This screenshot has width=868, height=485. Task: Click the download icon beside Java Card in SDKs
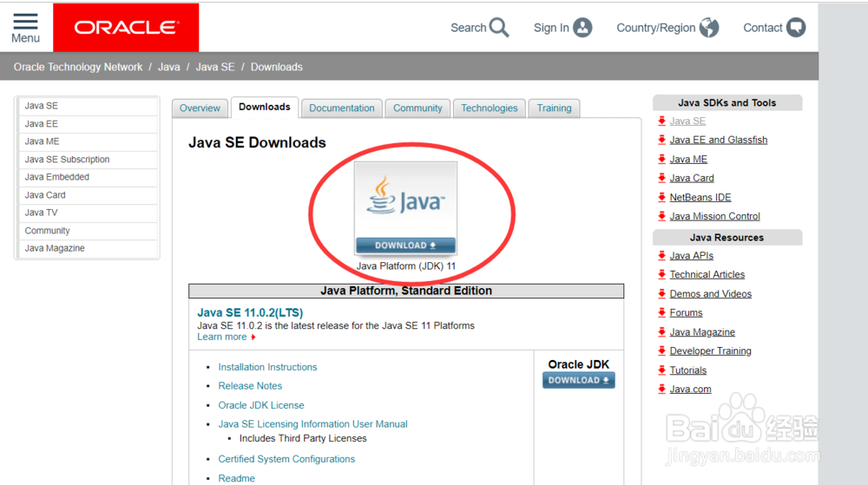pos(661,178)
